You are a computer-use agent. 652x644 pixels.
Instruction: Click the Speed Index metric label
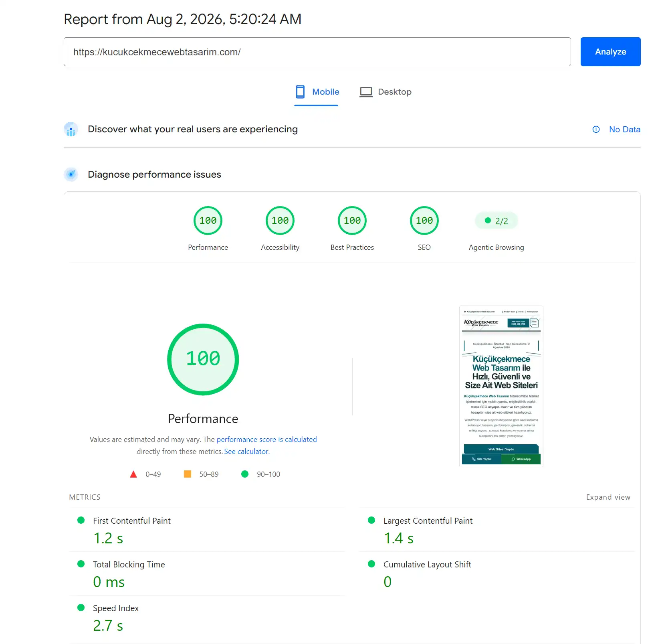pos(116,608)
